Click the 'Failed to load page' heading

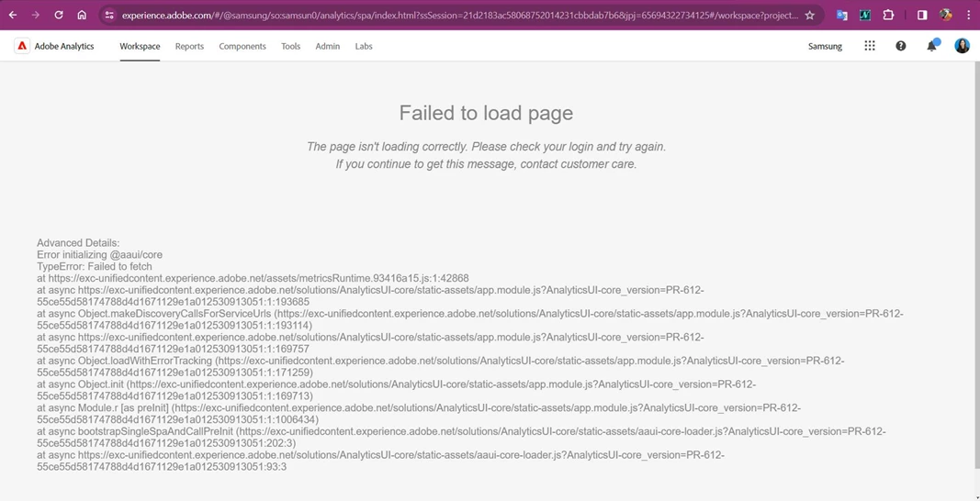point(486,113)
